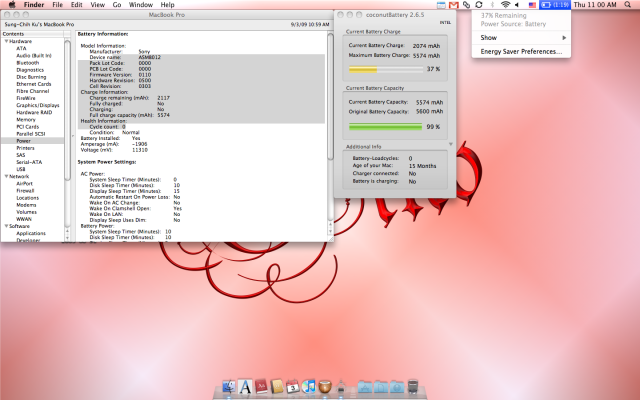Open Spotlight search magnifier
Image resolution: width=640 pixels, height=400 pixels.
[628, 5]
